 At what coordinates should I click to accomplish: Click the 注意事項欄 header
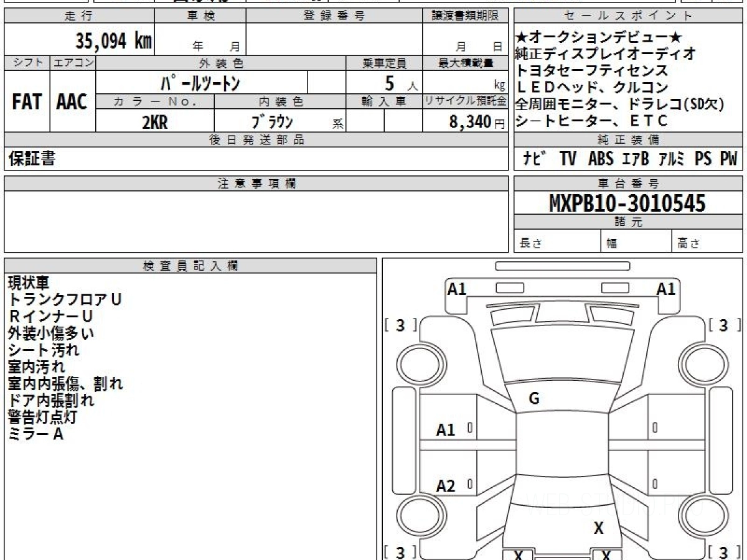click(256, 184)
